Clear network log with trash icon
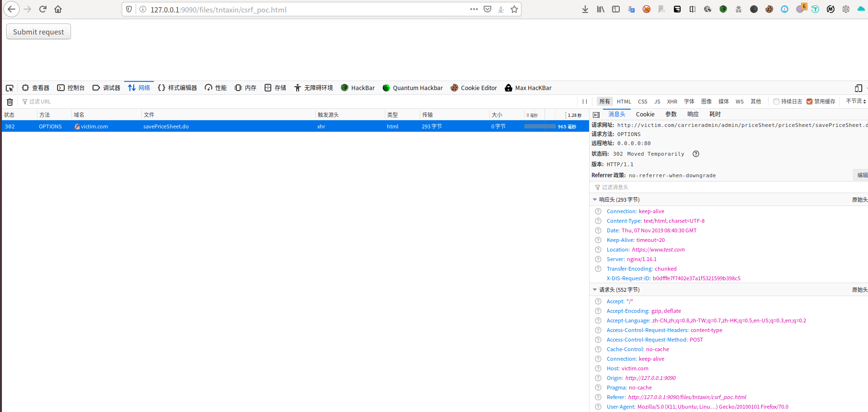This screenshot has height=412, width=868. [10, 102]
